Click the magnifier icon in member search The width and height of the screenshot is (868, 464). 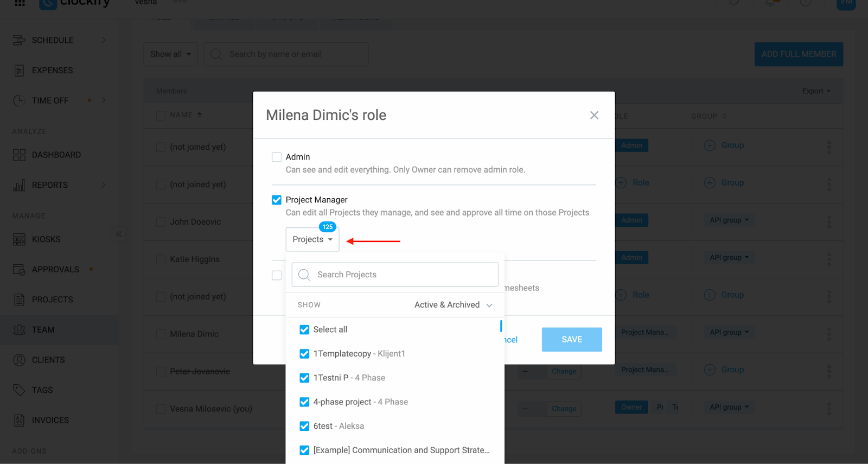pos(216,54)
